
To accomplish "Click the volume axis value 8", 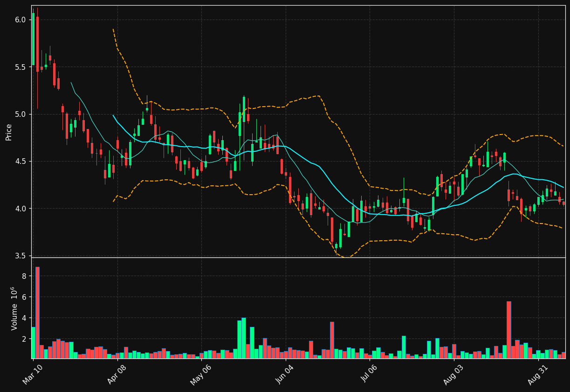I will point(23,276).
